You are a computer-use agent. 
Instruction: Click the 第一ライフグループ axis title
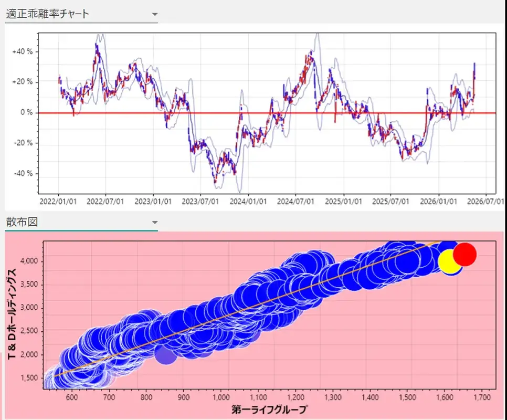[x=269, y=409]
